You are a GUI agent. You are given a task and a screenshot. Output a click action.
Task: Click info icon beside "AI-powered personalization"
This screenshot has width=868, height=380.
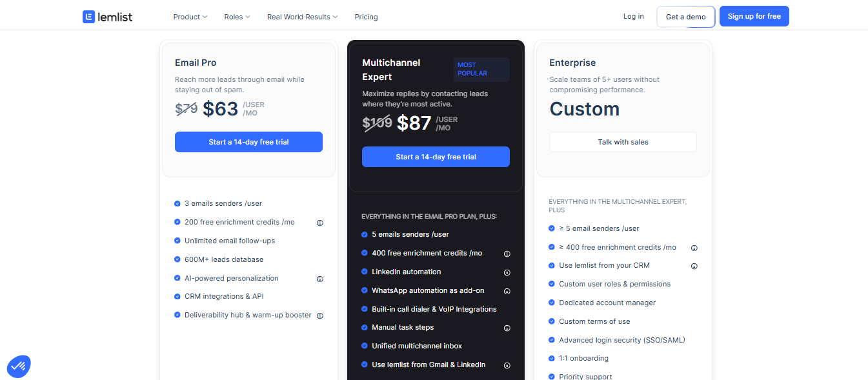pyautogui.click(x=319, y=279)
